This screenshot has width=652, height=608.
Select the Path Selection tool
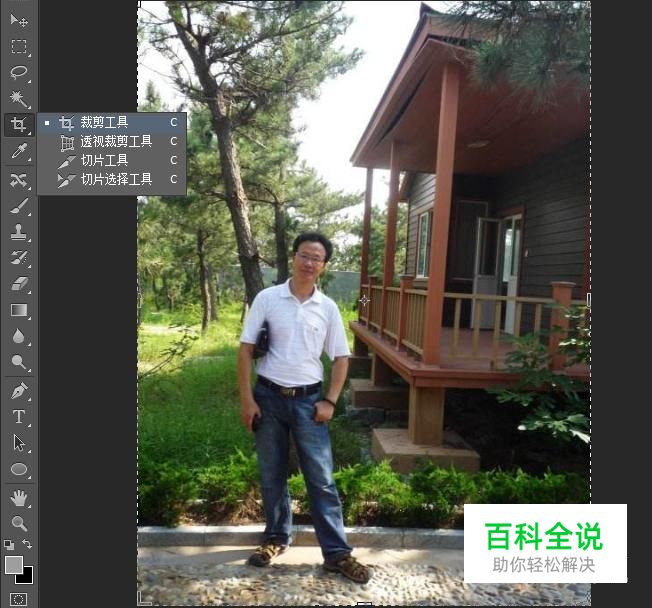coord(19,443)
